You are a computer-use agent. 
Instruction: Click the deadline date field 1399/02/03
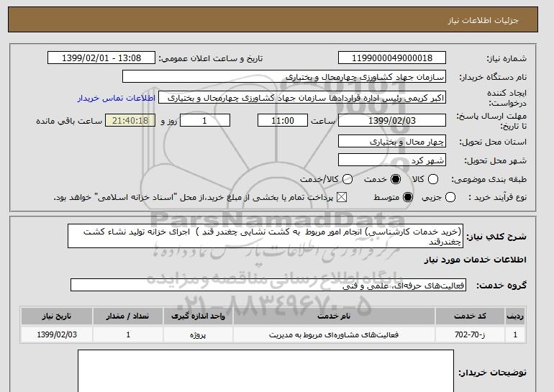coord(392,120)
